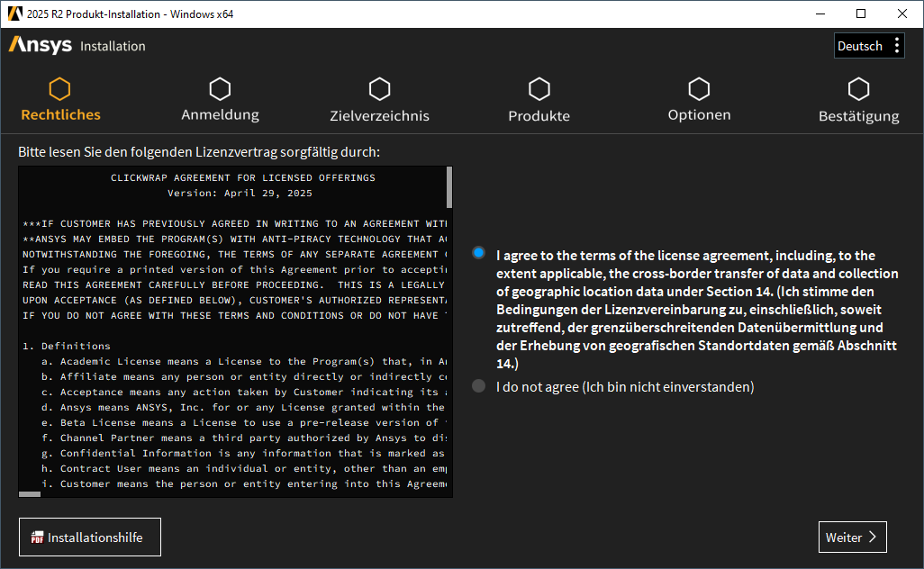Close the Ansys installer window
Viewport: 924px width, 569px height.
(x=902, y=14)
